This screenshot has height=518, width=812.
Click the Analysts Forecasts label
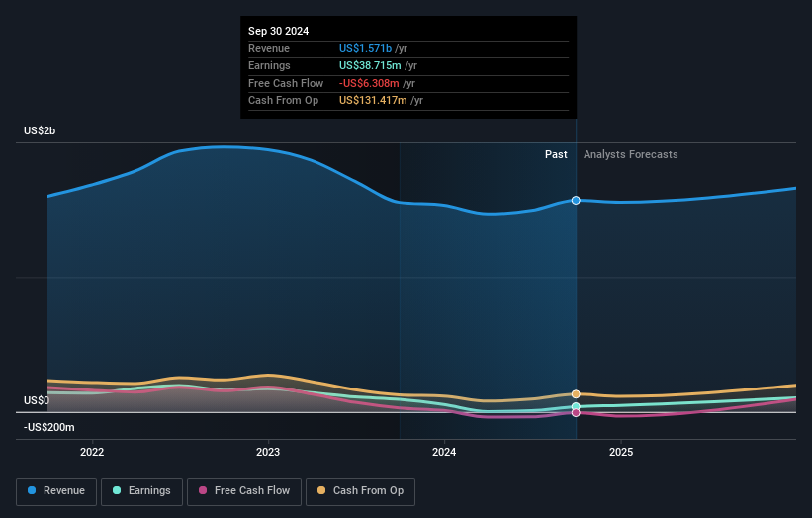click(x=631, y=155)
